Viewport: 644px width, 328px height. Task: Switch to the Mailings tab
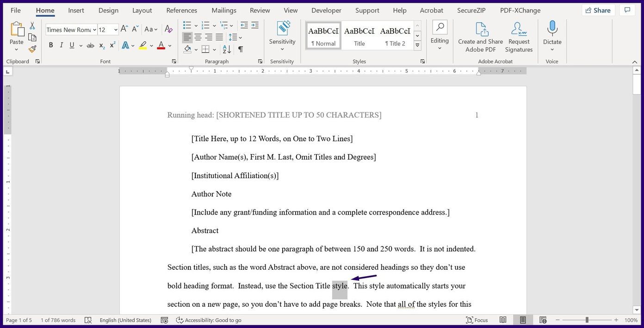click(224, 10)
